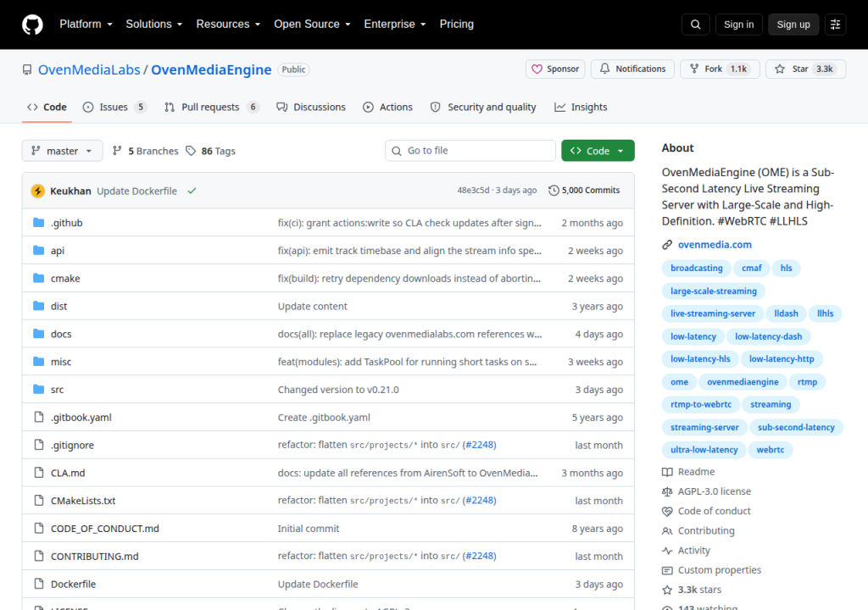Screen dimensions: 868x610
Task: View 5 Branches
Action: 146,151
